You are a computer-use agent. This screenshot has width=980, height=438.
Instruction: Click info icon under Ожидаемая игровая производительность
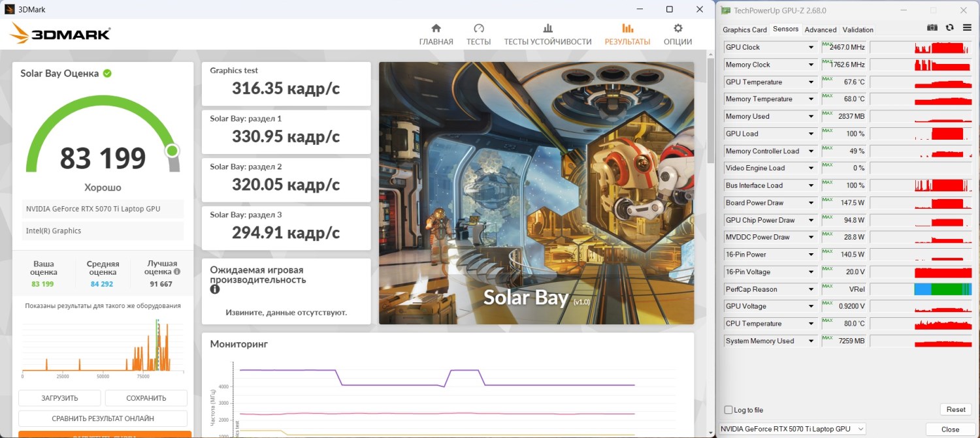[215, 289]
